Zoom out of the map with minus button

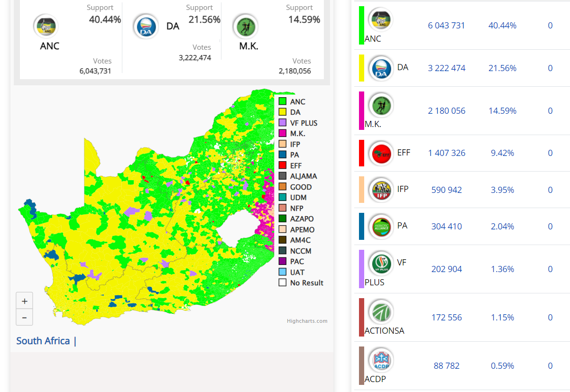click(x=24, y=317)
